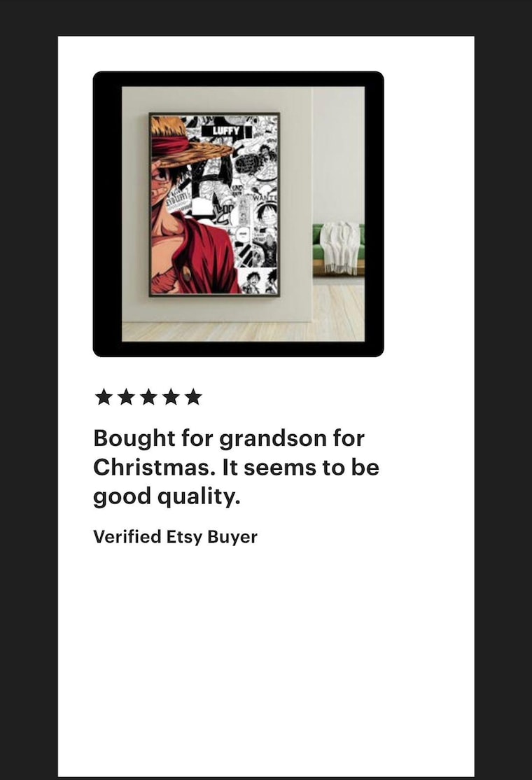The height and width of the screenshot is (780, 532).
Task: Click the fifth rating star
Action: tap(193, 397)
